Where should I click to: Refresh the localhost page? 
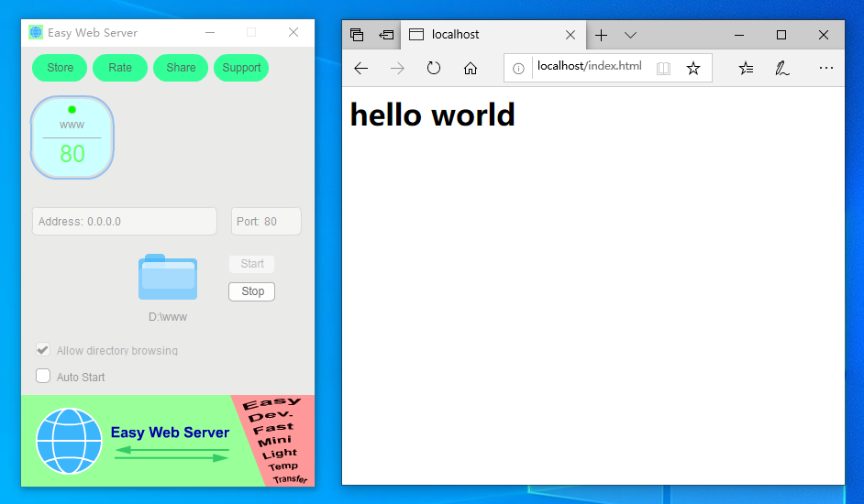(x=434, y=69)
